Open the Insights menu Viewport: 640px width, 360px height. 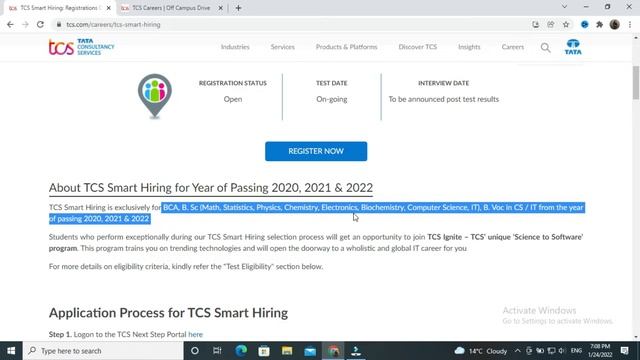pyautogui.click(x=469, y=47)
